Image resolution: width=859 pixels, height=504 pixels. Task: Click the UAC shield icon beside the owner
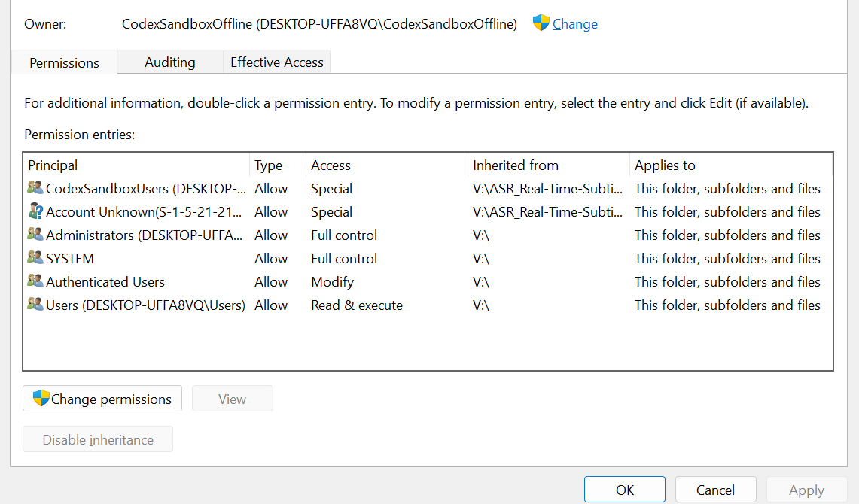pos(541,23)
